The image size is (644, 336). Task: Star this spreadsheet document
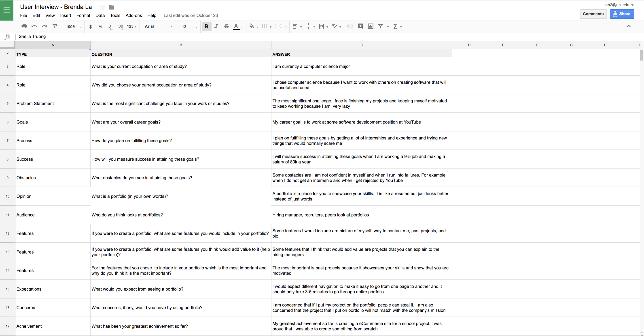pyautogui.click(x=102, y=7)
